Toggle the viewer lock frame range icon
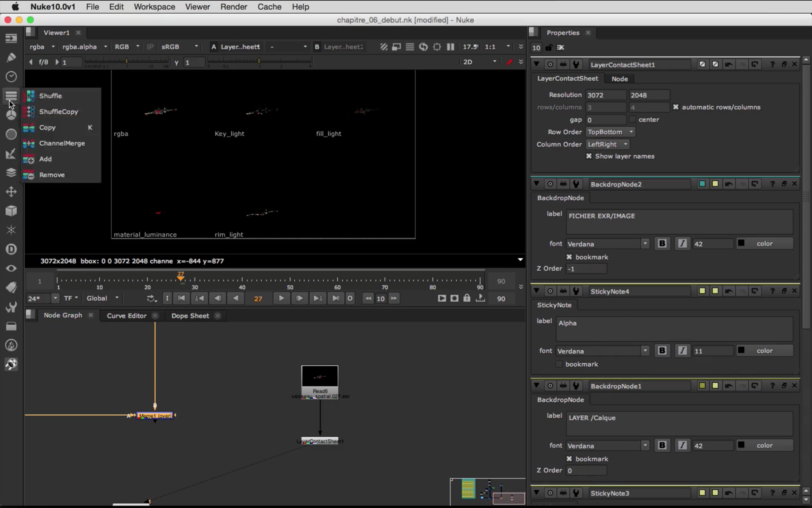812x508 pixels. coord(467,298)
